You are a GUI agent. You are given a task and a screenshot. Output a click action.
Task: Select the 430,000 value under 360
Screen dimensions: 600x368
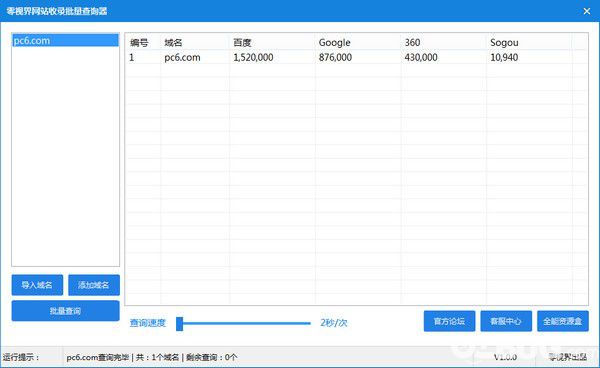point(421,57)
